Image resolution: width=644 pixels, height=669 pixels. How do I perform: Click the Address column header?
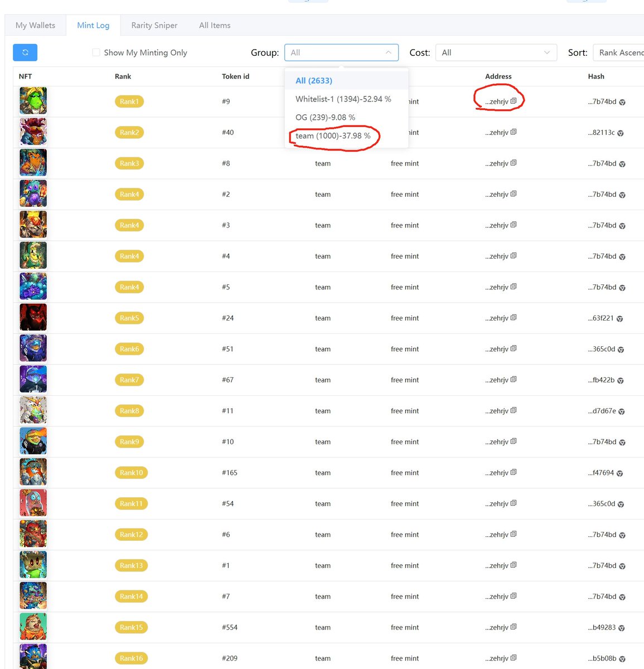(x=498, y=76)
